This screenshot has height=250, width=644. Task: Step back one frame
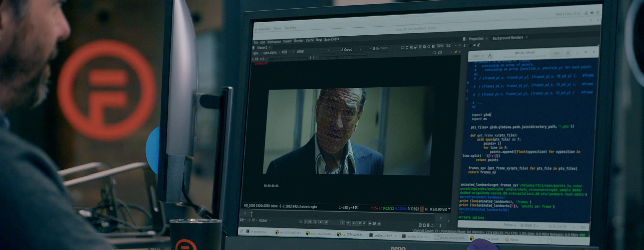320,222
